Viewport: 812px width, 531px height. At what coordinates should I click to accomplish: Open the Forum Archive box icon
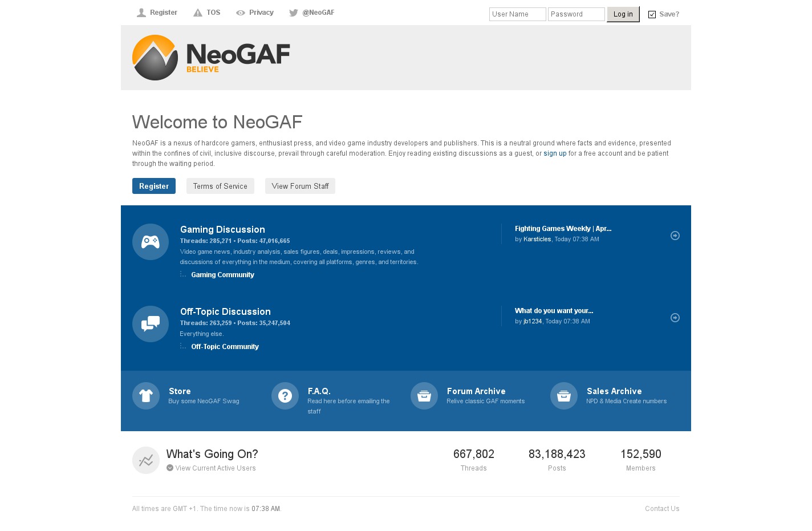424,396
